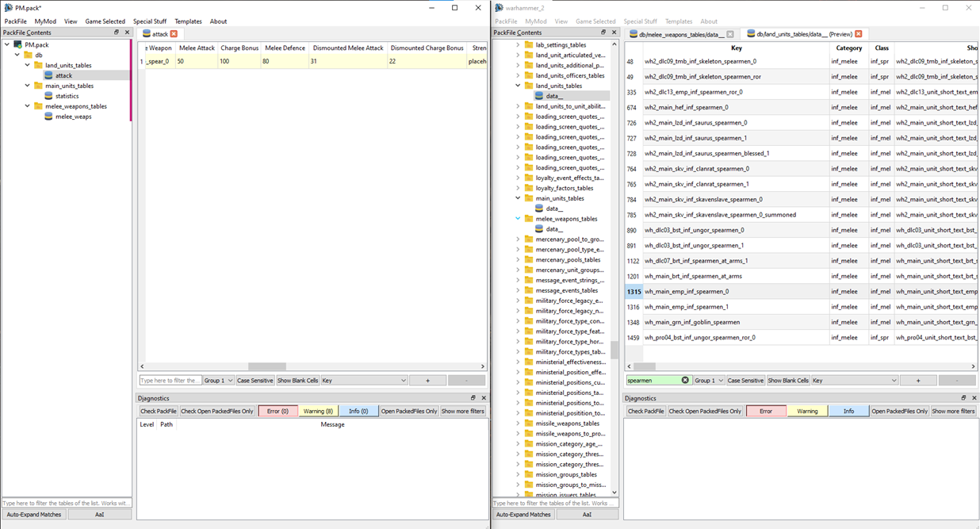Close the warhammer_2 Diagnostics panel
The image size is (980, 529).
coord(974,398)
